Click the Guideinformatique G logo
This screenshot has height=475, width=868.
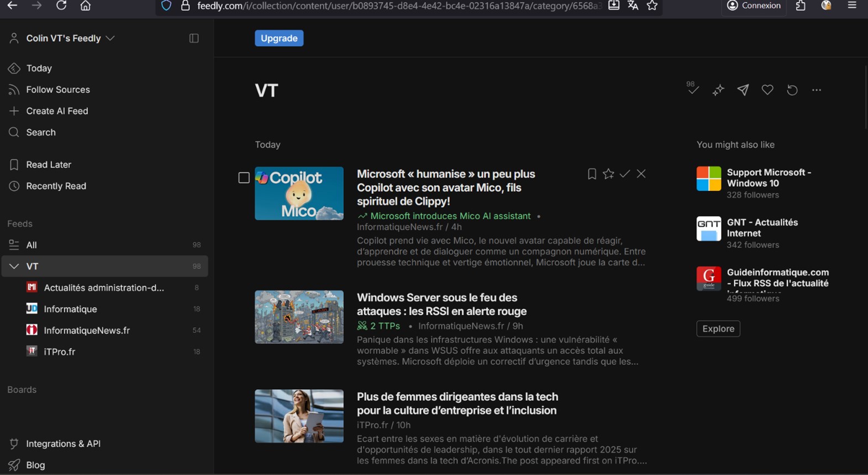[709, 278]
